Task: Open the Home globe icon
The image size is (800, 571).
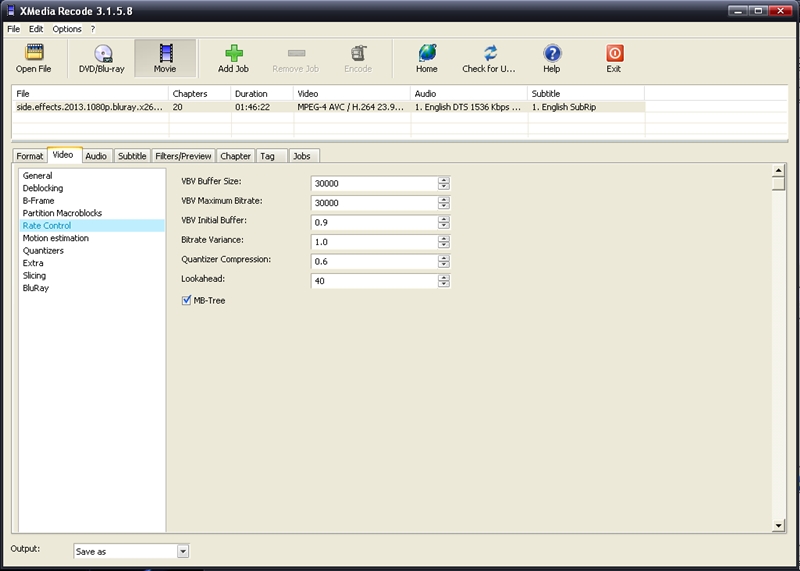Action: coord(427,53)
